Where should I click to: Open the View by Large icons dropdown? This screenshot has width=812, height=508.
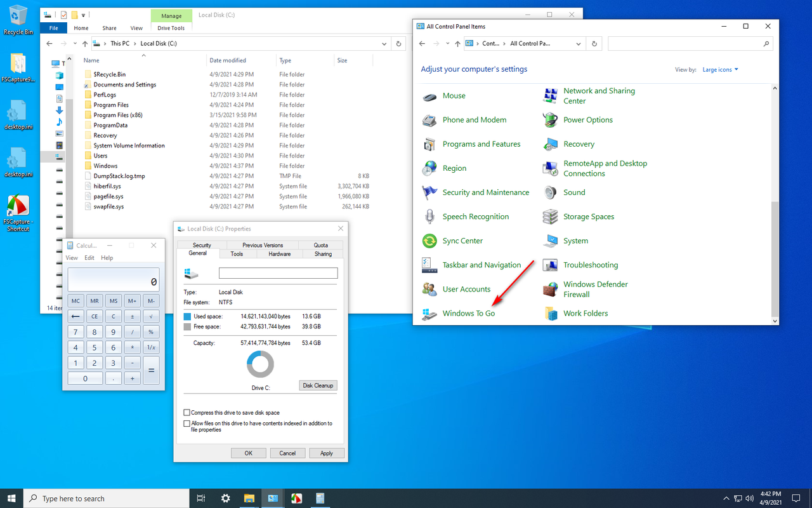coord(720,70)
